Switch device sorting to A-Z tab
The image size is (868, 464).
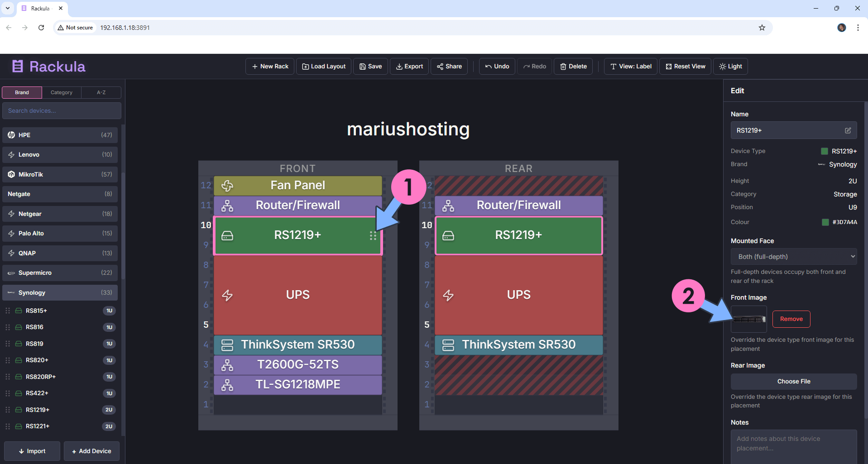101,92
